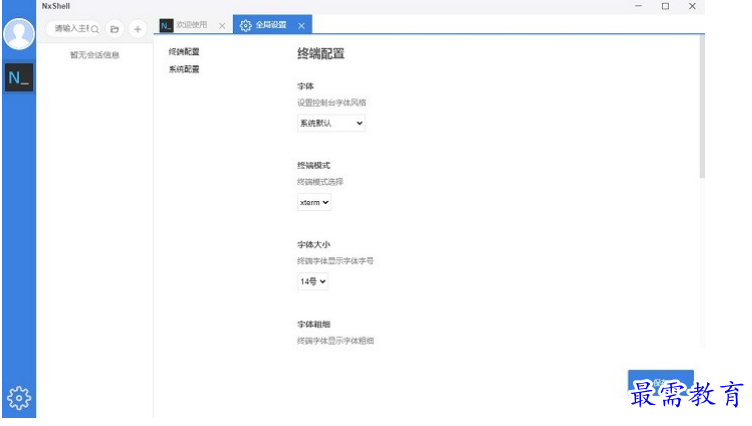The image size is (752, 426).
Task: Add a new session with plus button
Action: click(x=138, y=29)
